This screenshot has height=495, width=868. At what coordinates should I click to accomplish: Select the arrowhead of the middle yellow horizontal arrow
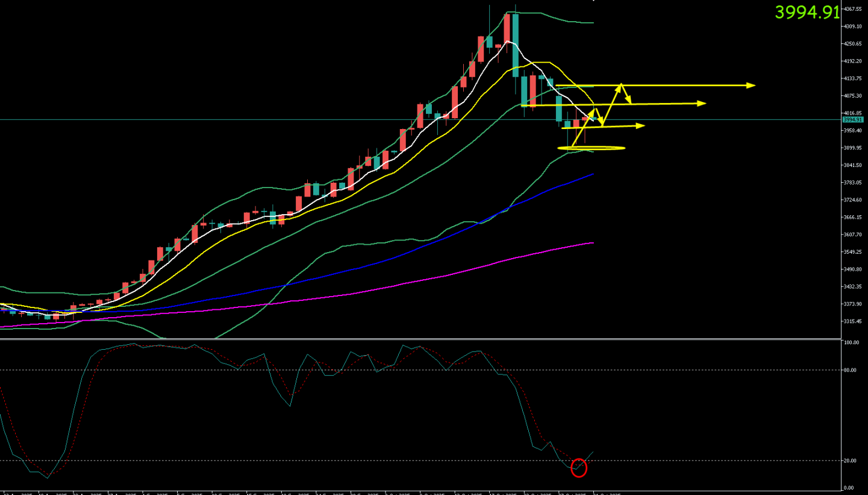[x=702, y=104]
